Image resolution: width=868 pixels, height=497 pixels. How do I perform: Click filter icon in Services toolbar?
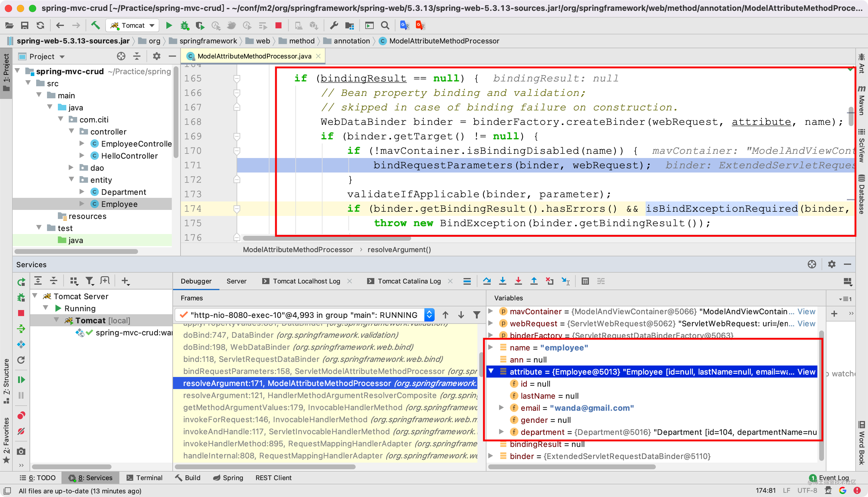89,281
